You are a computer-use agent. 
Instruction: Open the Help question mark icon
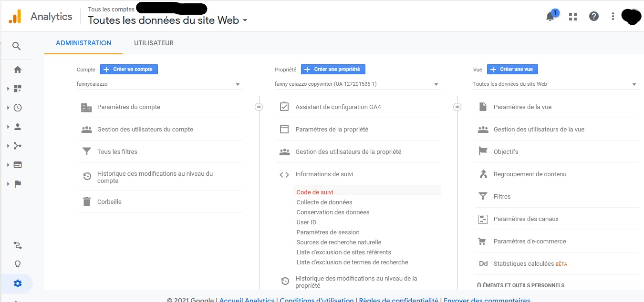coord(594,16)
